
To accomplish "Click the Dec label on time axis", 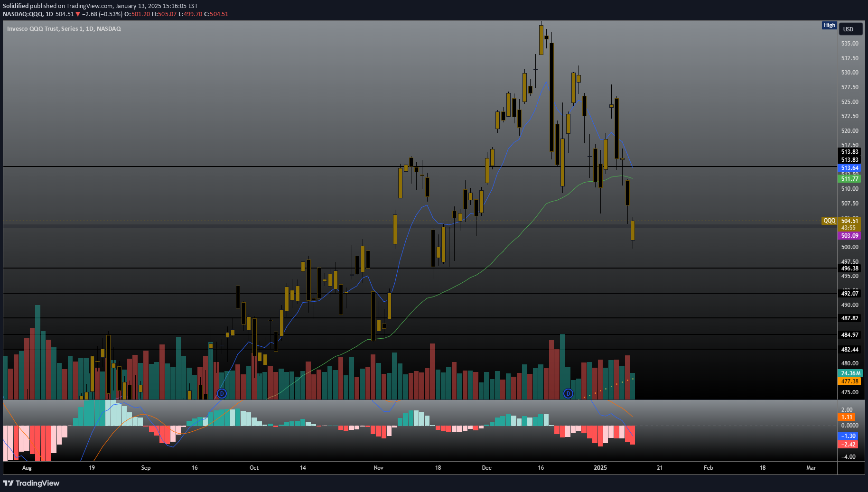I will pos(486,468).
